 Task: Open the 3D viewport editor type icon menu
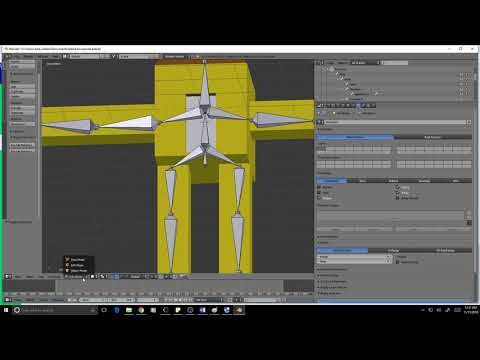pos(8,277)
